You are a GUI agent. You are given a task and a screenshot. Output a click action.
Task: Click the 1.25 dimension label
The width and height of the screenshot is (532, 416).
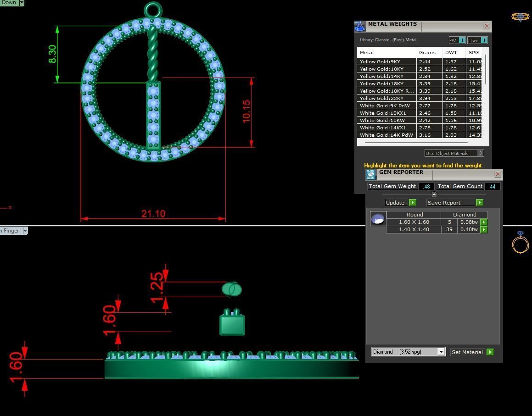pos(157,288)
